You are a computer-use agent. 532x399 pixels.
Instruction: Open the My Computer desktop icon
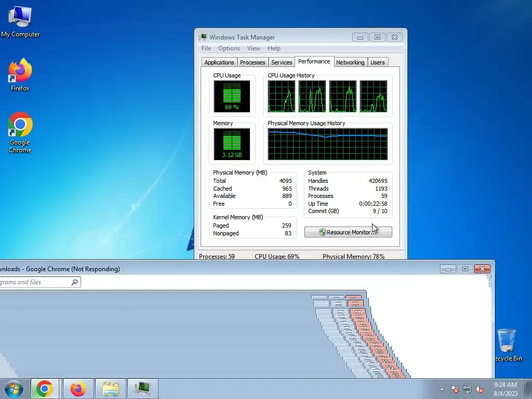tap(20, 22)
